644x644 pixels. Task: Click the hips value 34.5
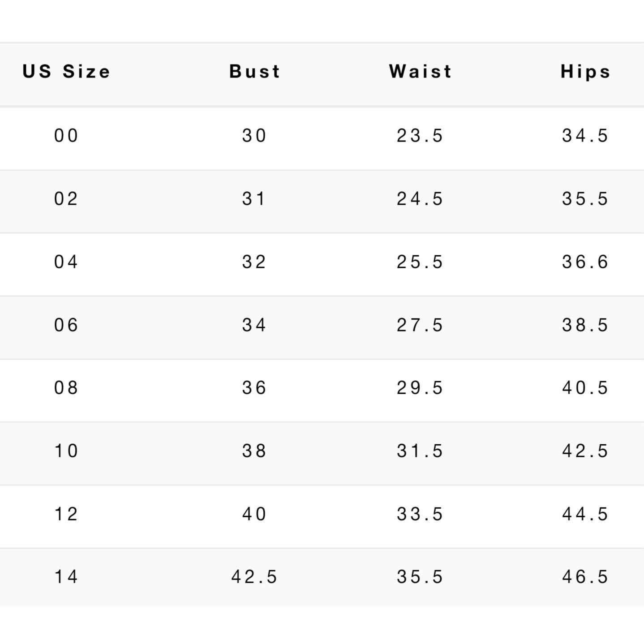click(x=585, y=136)
